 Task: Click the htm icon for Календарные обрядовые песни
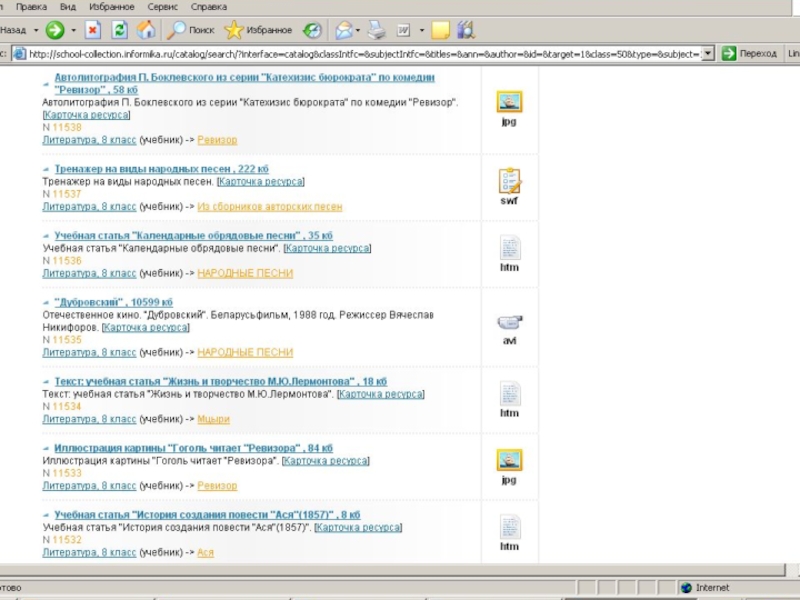click(510, 248)
